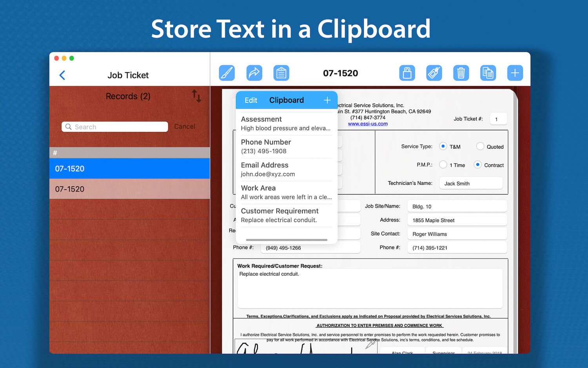Screen dimensions: 588x368
Task: Select the Phone Number clipboard entry
Action: [x=286, y=146]
